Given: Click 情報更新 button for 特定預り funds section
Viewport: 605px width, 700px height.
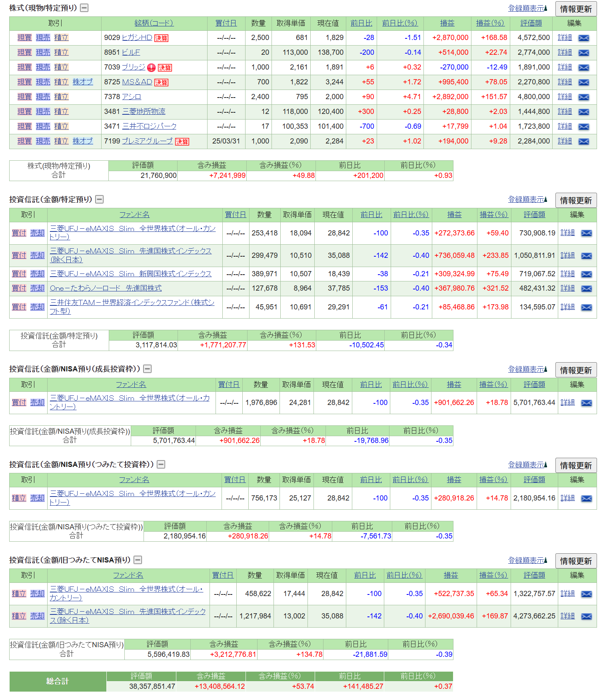Looking at the screenshot, I should pyautogui.click(x=576, y=200).
